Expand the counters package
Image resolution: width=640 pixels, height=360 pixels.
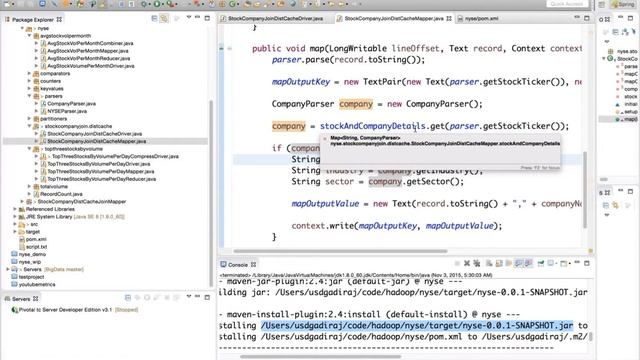(x=29, y=81)
